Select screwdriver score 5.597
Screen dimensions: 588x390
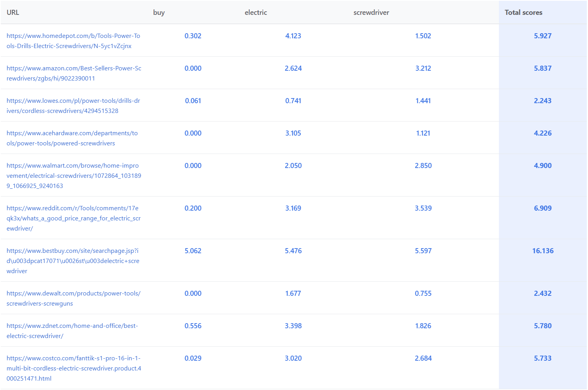point(423,251)
